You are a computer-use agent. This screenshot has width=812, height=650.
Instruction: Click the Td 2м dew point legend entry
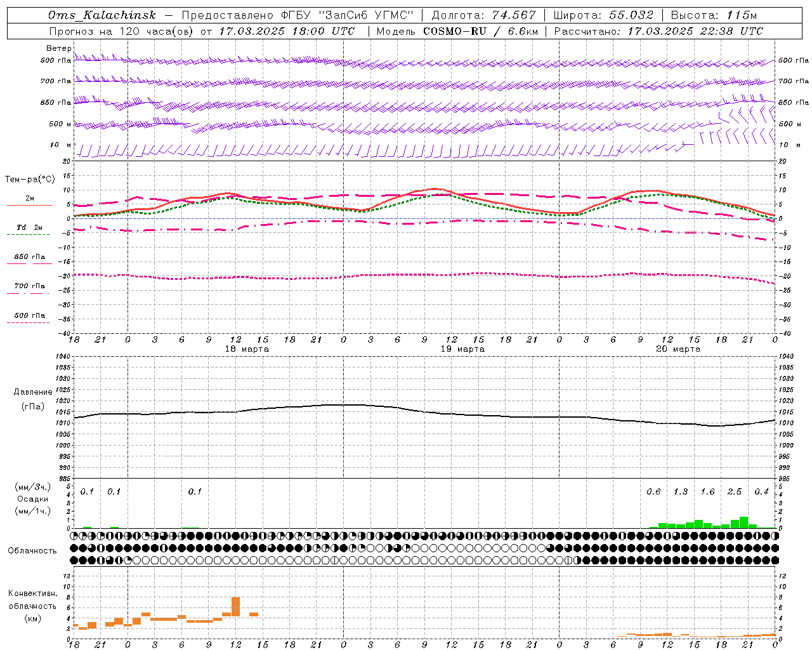(x=30, y=227)
